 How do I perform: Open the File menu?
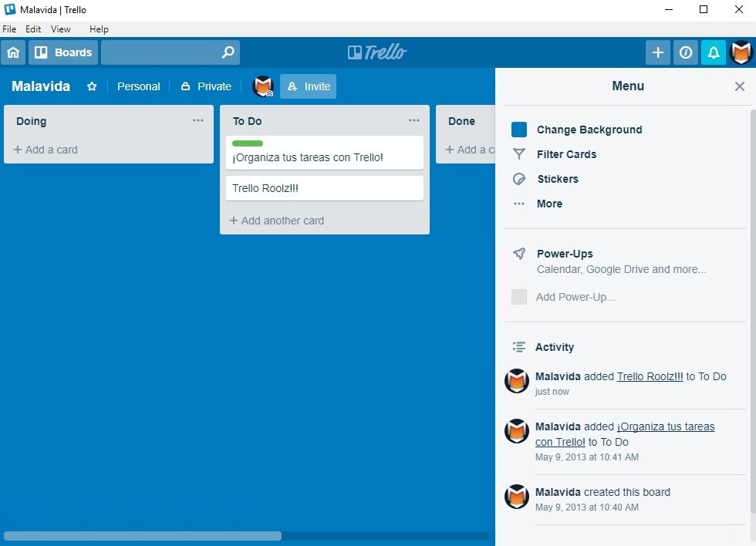coord(9,29)
